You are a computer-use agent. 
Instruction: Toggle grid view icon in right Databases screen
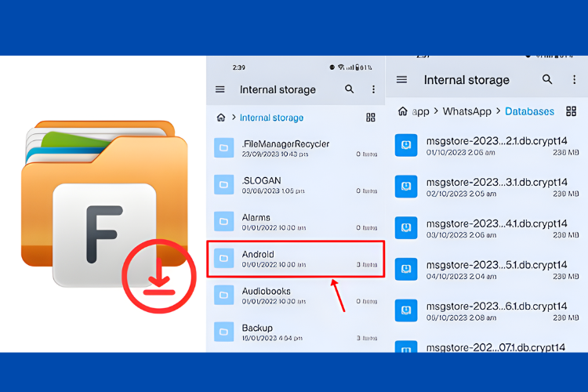(571, 111)
